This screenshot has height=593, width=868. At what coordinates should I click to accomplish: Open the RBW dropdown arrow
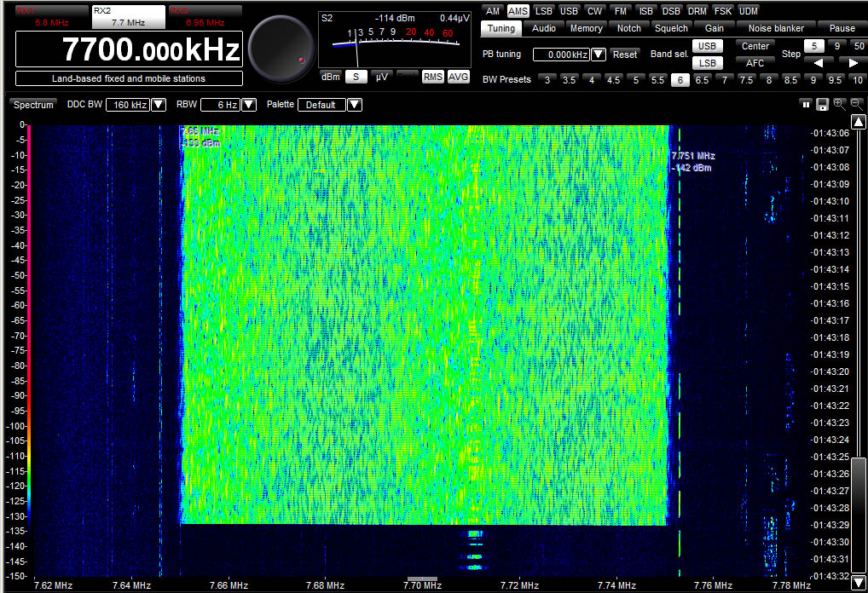249,105
